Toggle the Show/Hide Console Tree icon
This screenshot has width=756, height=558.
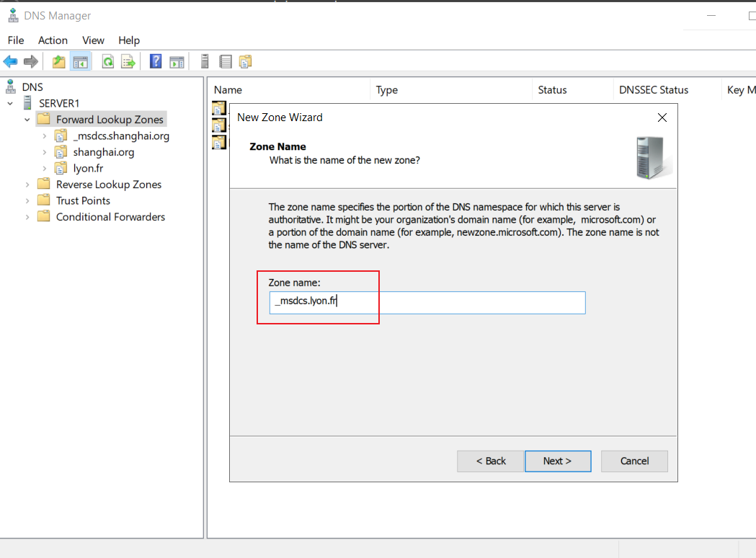(x=81, y=61)
